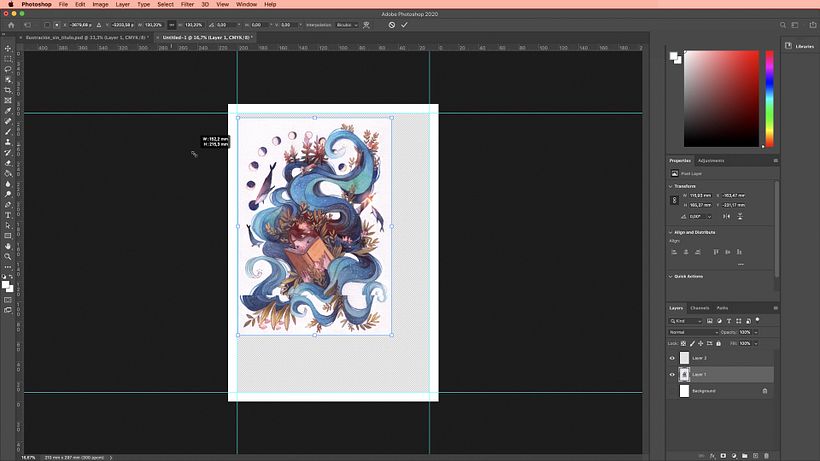820x461 pixels.
Task: Open layer filter Kind dropdown
Action: pos(686,321)
